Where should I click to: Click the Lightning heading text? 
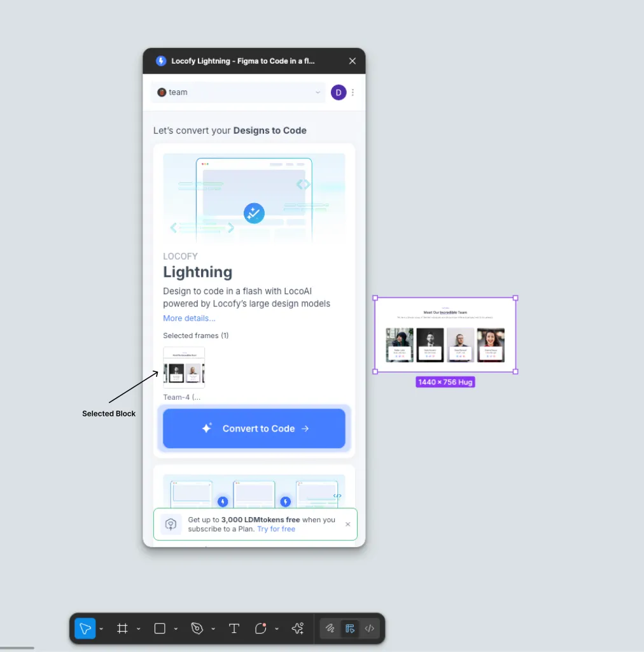tap(197, 272)
